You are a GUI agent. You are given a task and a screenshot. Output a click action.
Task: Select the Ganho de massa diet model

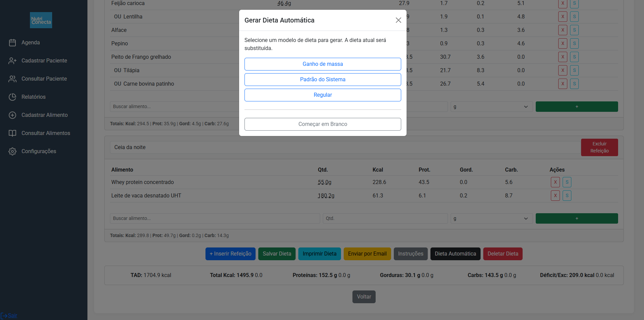[323, 64]
